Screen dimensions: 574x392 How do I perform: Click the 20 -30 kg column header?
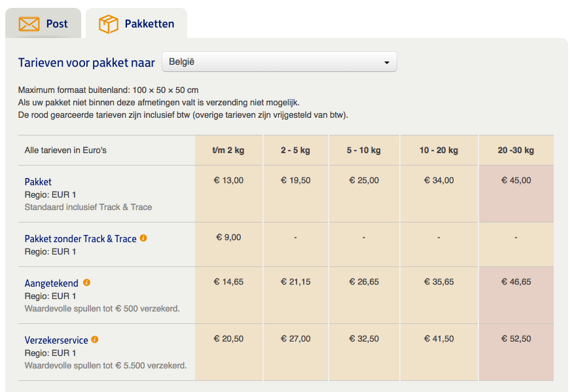[x=516, y=150]
